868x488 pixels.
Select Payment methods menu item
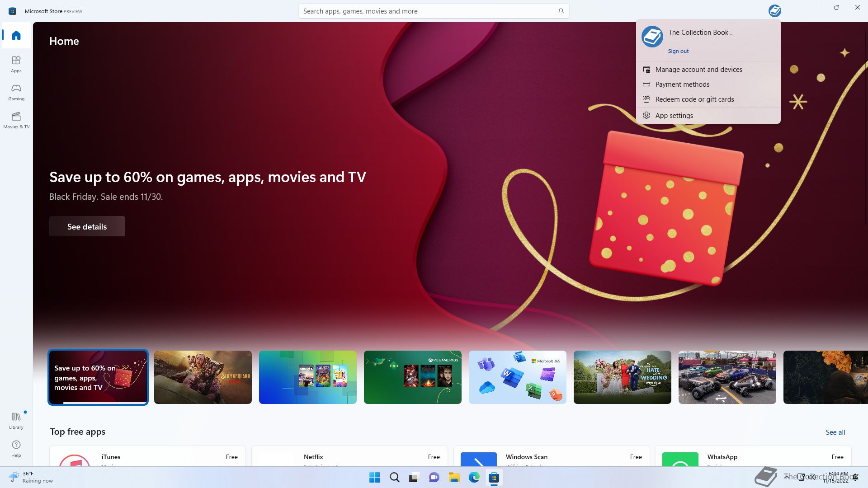(708, 84)
